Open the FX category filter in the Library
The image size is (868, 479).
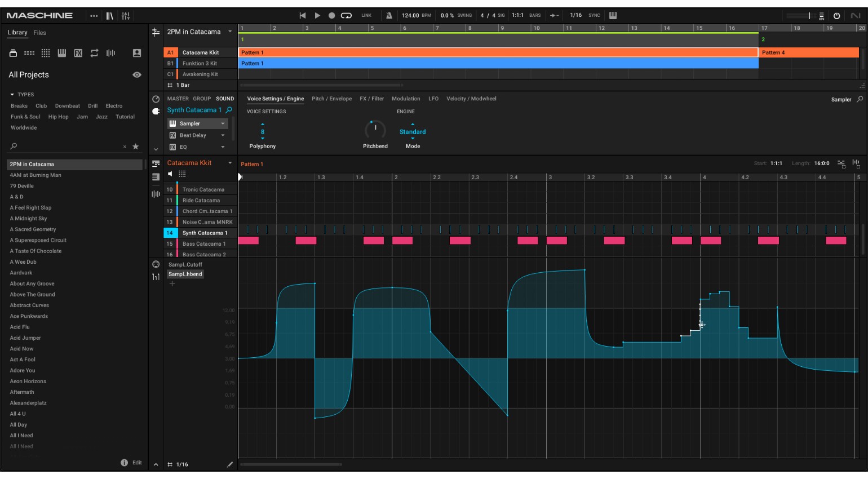pos(78,52)
